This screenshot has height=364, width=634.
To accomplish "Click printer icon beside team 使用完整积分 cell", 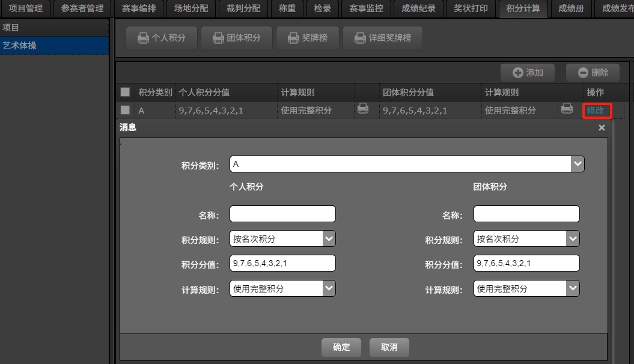I will pyautogui.click(x=566, y=109).
